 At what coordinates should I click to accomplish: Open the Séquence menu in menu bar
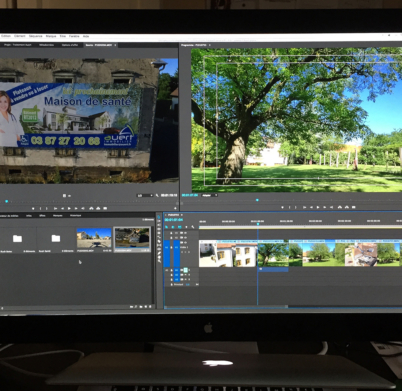click(35, 36)
